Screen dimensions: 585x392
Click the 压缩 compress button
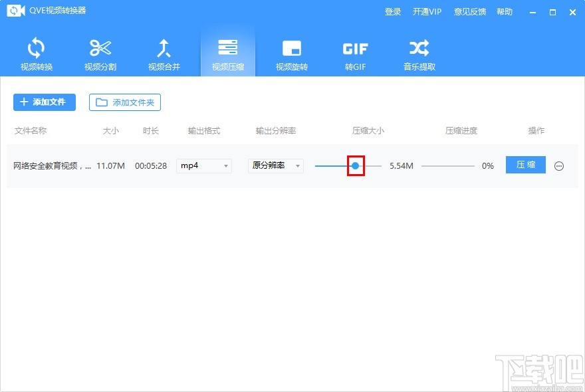[526, 165]
